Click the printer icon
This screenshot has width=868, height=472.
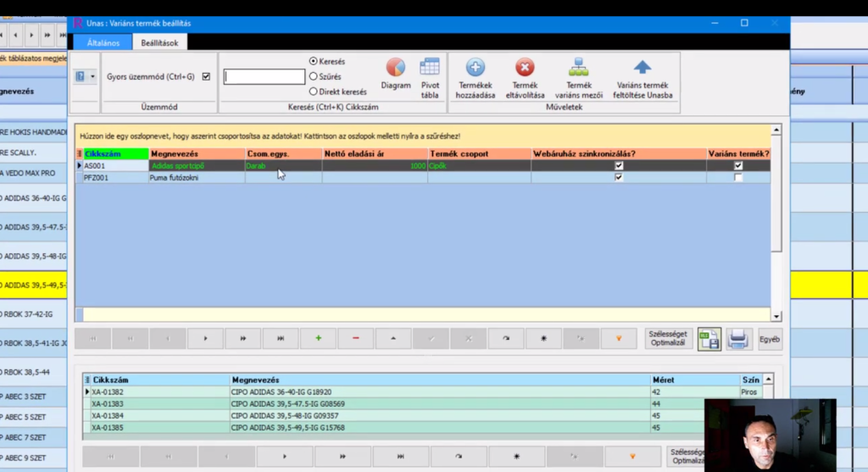coord(737,339)
